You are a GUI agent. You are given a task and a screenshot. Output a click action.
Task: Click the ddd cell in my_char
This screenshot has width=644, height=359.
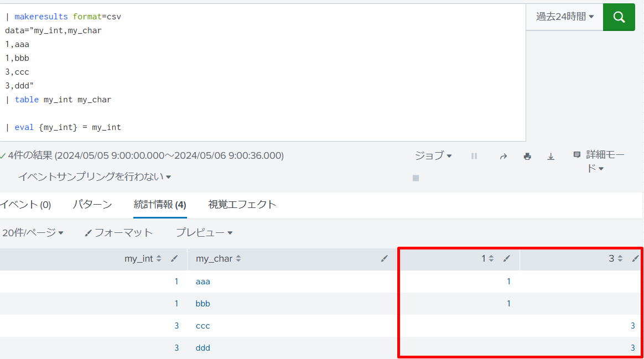(x=203, y=348)
